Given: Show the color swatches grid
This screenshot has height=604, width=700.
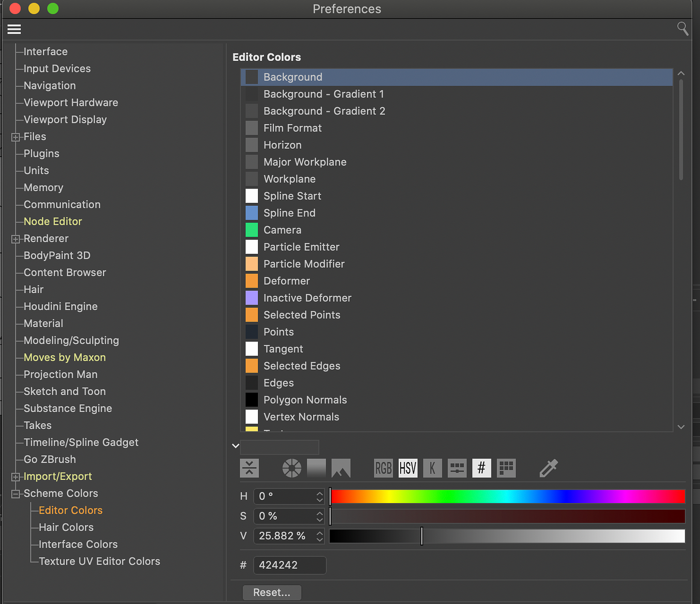Looking at the screenshot, I should [506, 468].
